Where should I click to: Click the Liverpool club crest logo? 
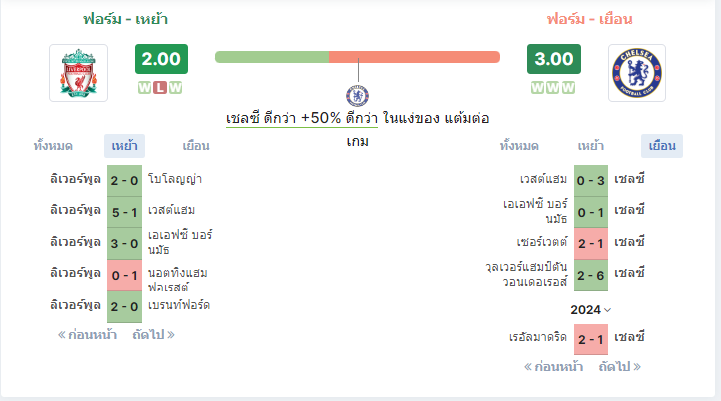[79, 73]
